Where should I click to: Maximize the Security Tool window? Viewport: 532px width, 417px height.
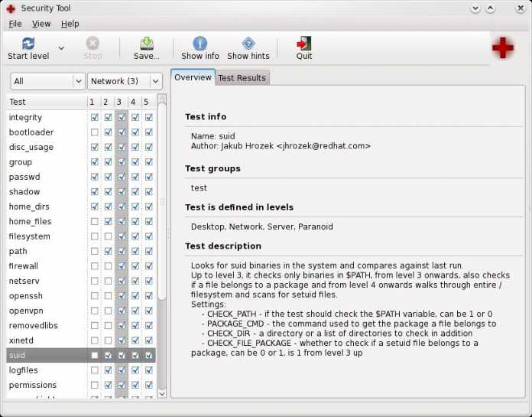coord(491,8)
